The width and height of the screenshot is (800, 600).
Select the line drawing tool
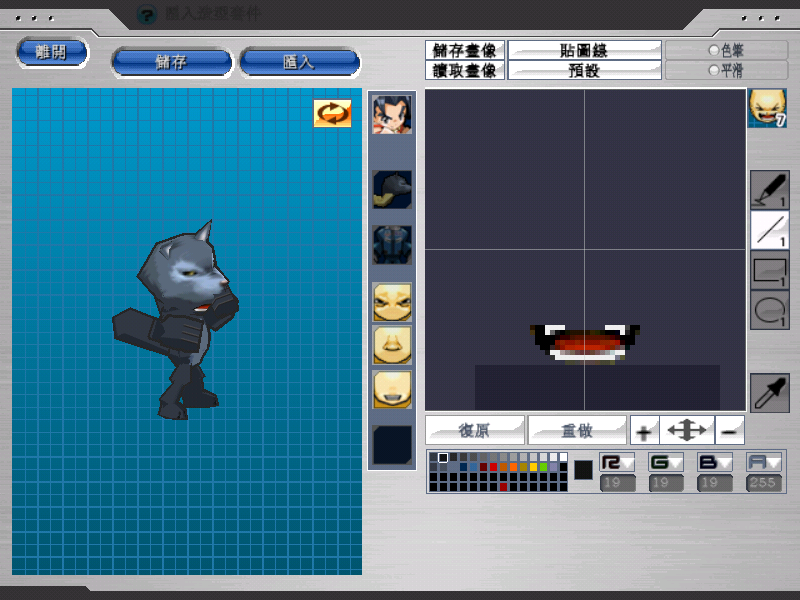click(x=769, y=230)
